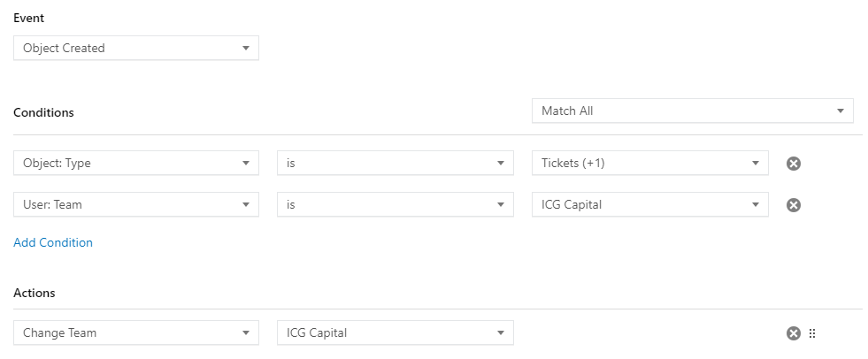Click the drag handle beside the Change Team action
Viewport: 868px width, 359px height.
click(812, 333)
